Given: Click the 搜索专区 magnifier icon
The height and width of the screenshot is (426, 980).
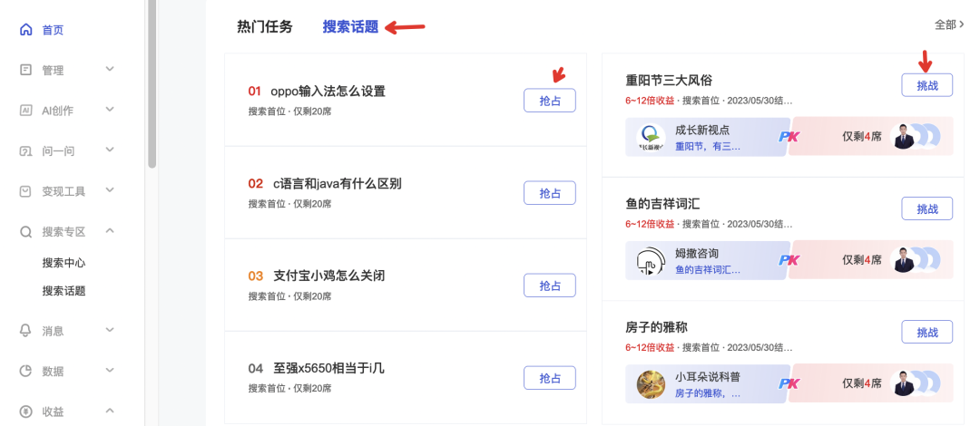Looking at the screenshot, I should pos(26,231).
